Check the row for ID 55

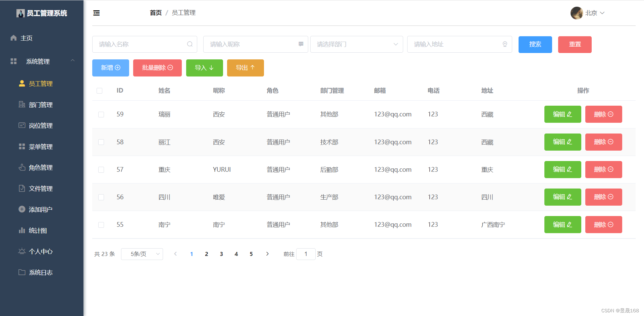click(x=101, y=225)
